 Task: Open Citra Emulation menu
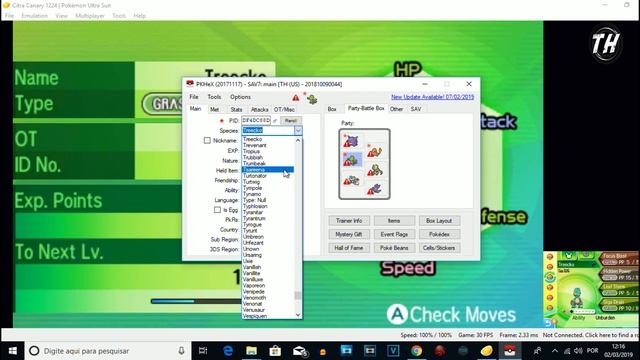click(34, 16)
